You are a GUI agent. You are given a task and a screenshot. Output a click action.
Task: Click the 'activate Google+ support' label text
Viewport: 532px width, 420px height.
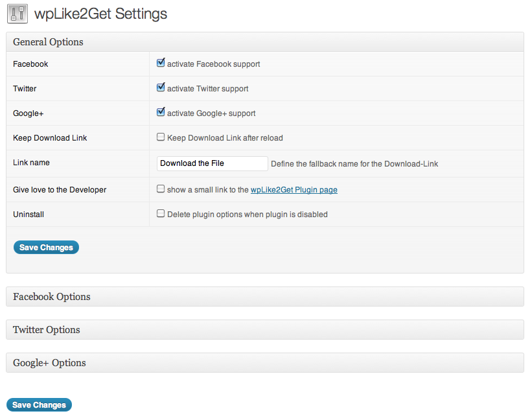click(211, 113)
